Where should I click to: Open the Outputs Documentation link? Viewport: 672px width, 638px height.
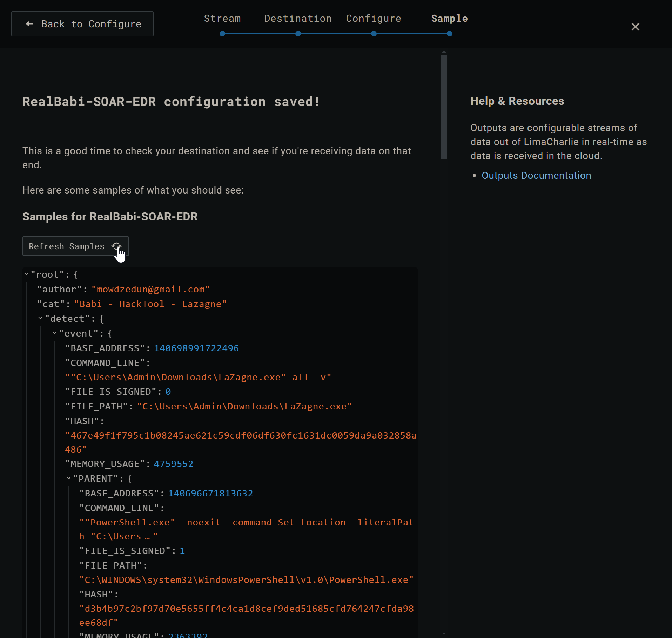tap(536, 175)
